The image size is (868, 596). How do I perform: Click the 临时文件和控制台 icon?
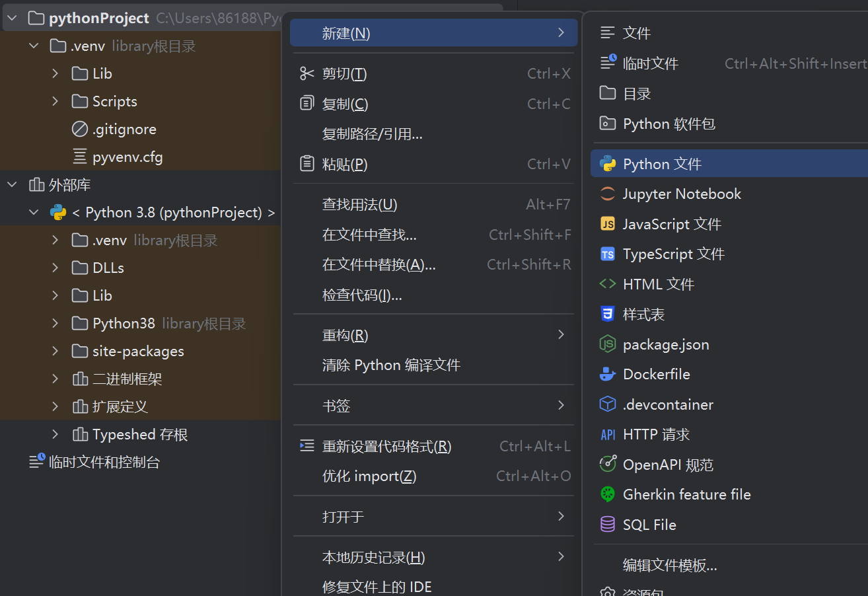(37, 461)
